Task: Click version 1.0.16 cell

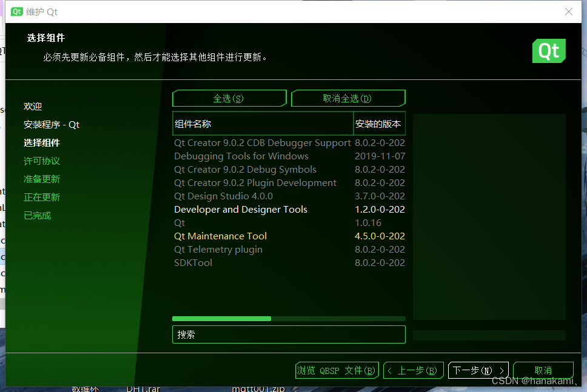Action: pyautogui.click(x=368, y=223)
